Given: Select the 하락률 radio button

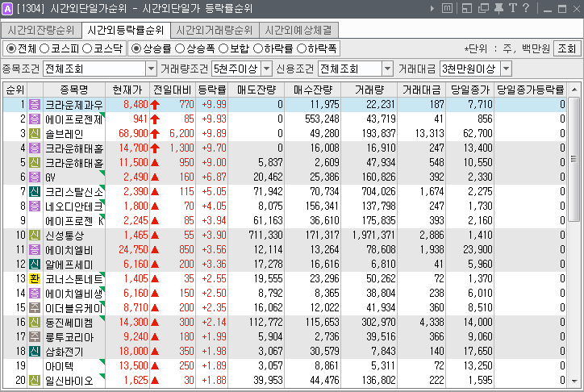Looking at the screenshot, I should click(258, 48).
